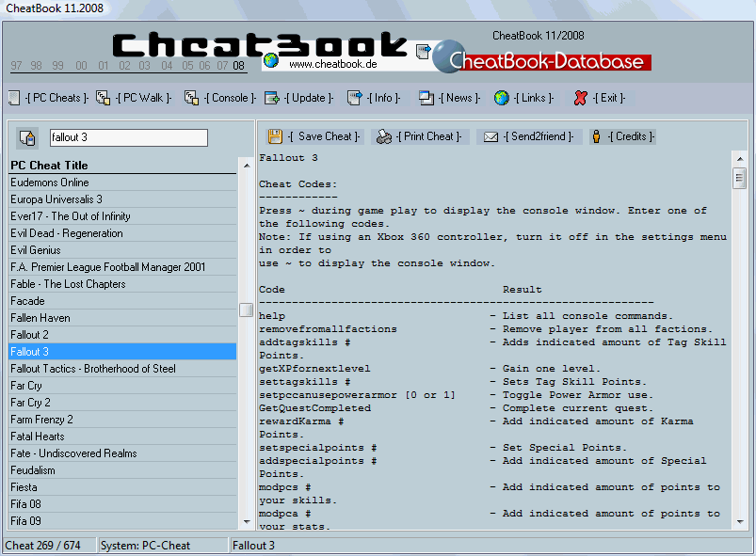Image resolution: width=756 pixels, height=556 pixels.
Task: Select year 04 in the year bar
Action: 167,66
